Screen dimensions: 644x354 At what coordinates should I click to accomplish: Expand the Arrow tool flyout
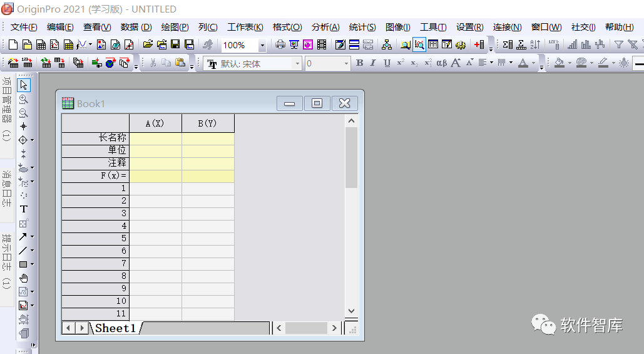click(32, 237)
